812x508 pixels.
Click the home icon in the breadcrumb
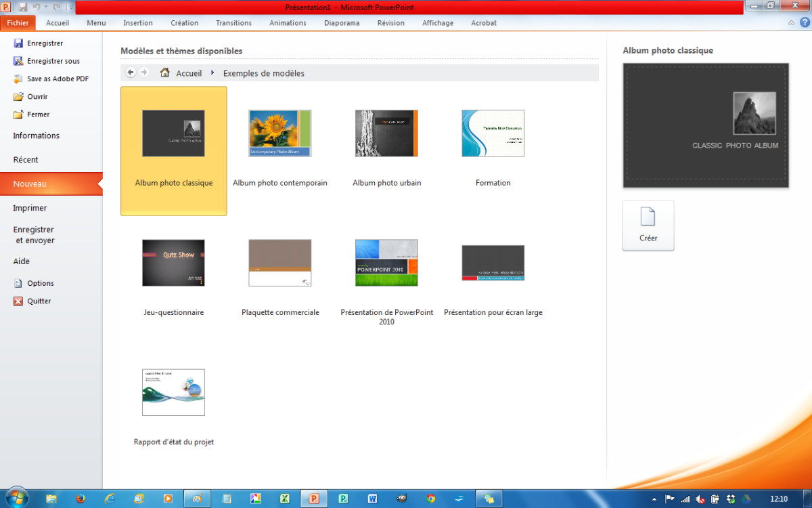[164, 72]
